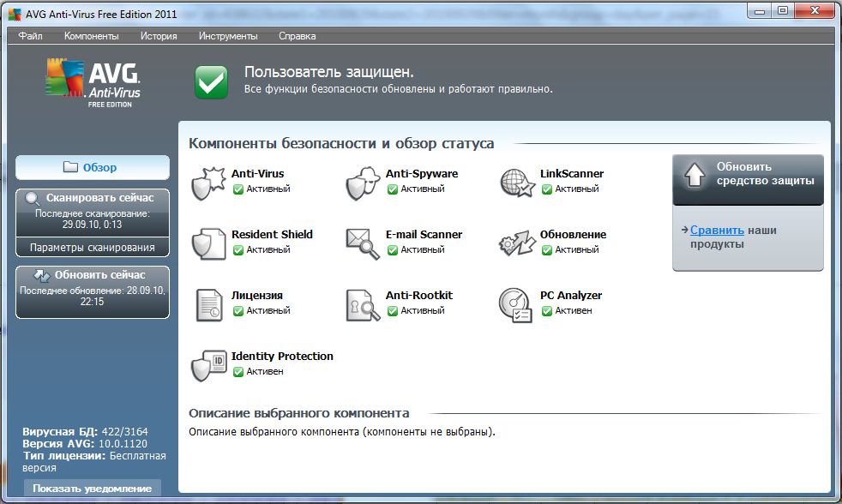Screen dimensions: 842x504
Task: Follow the Сравнить products link
Action: point(717,231)
